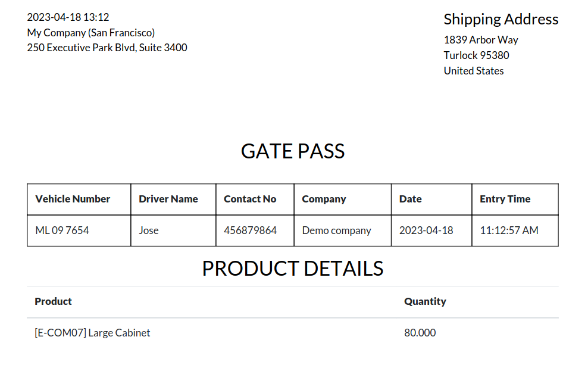Click the quantity value 80.000
Screen dimensions: 588x368
420,333
